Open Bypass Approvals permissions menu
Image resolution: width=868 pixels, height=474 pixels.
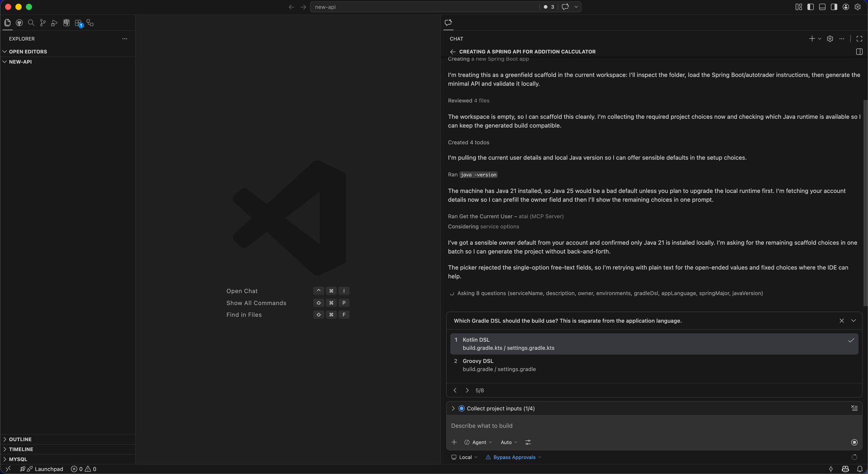pyautogui.click(x=514, y=457)
